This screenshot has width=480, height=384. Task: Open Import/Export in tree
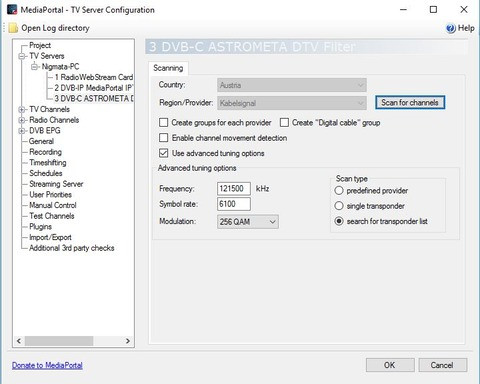[x=50, y=237]
